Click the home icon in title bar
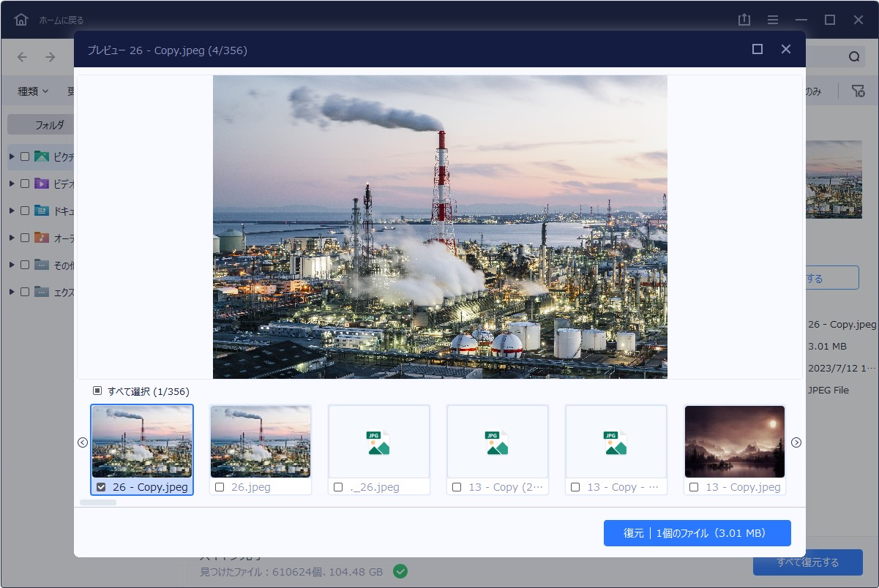The image size is (879, 588). click(21, 20)
